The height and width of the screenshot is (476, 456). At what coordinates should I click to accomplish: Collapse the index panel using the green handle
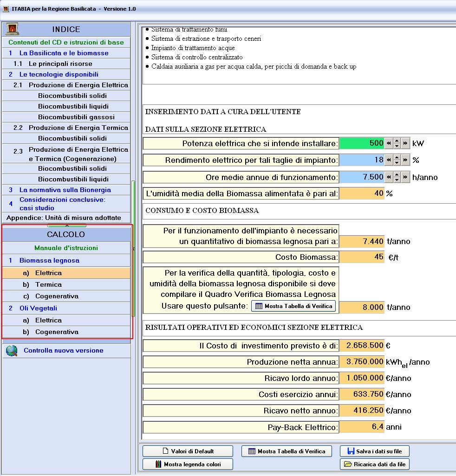click(x=67, y=225)
